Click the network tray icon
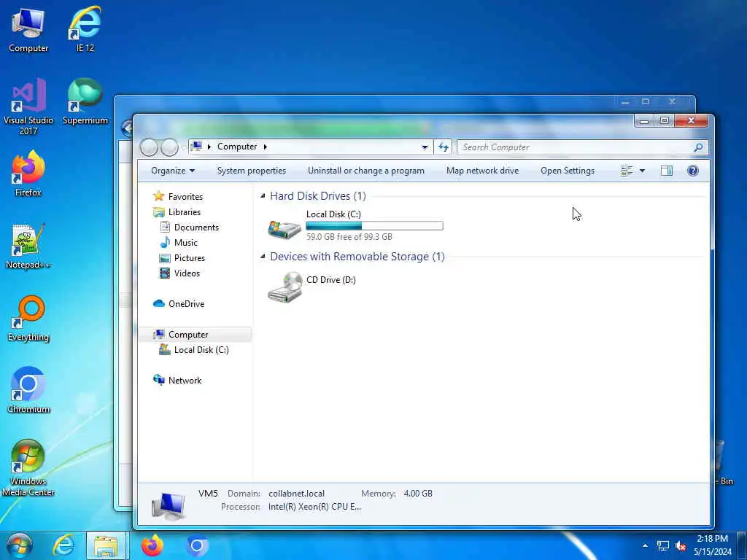747x560 pixels. coord(662,545)
